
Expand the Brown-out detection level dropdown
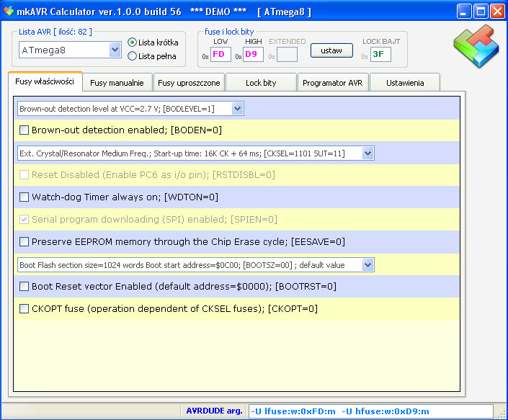pos(238,109)
